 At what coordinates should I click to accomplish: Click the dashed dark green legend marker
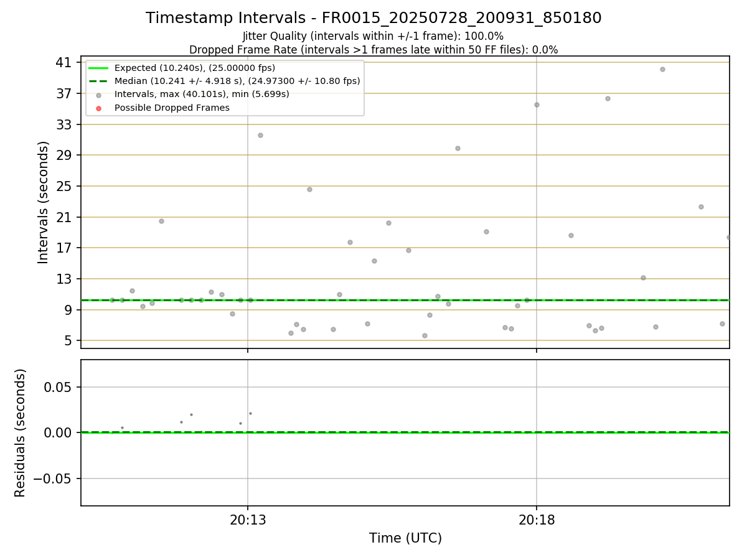tap(98, 81)
